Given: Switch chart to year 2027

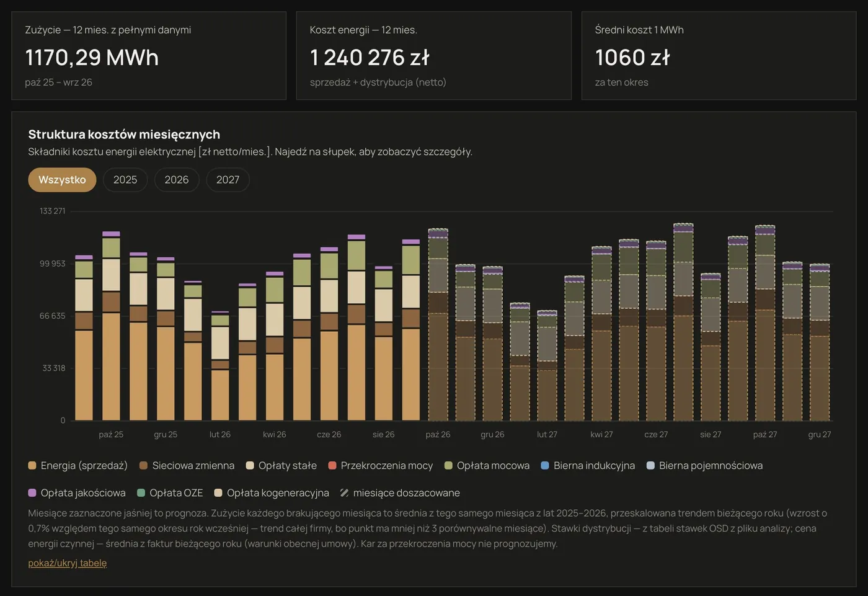Looking at the screenshot, I should (x=228, y=180).
